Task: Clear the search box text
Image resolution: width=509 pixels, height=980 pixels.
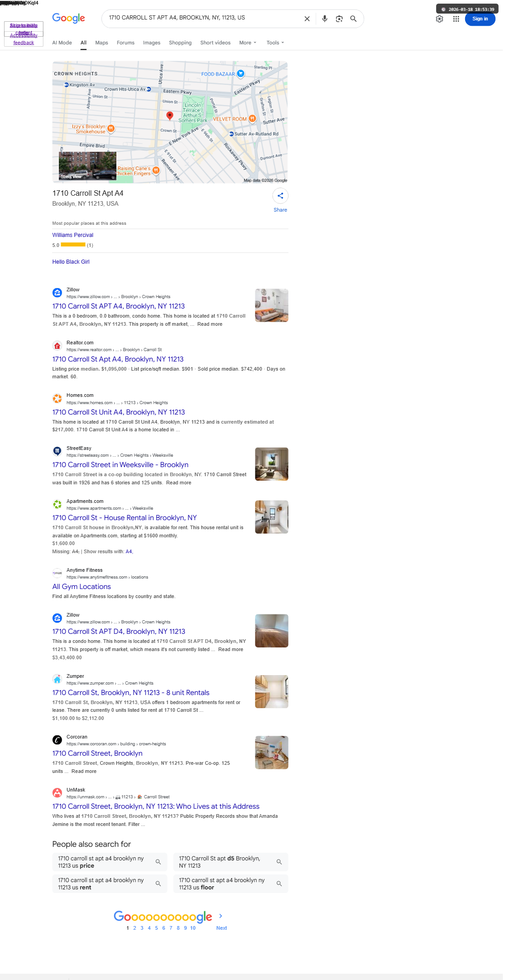Action: [307, 19]
